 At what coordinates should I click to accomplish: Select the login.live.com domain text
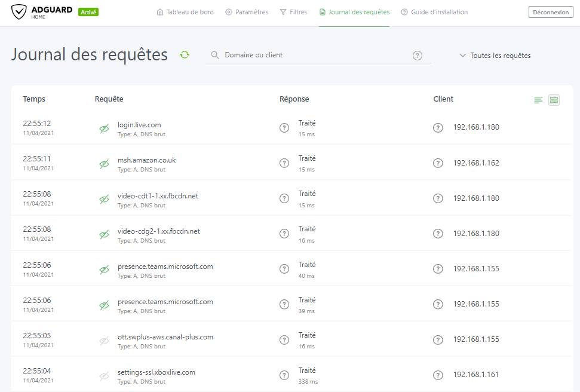click(x=139, y=125)
